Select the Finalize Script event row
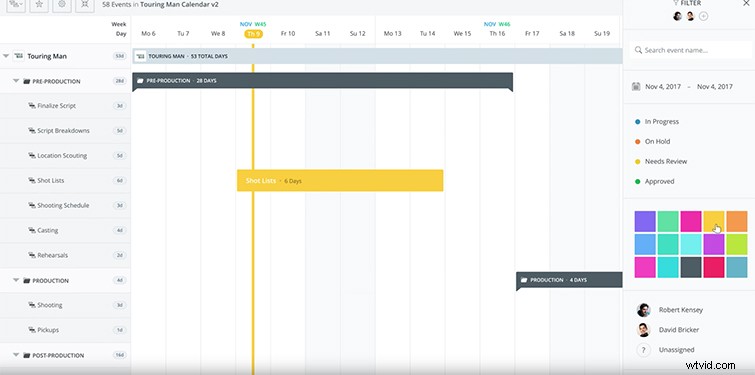Viewport: 755px width, 375px height. (x=65, y=106)
